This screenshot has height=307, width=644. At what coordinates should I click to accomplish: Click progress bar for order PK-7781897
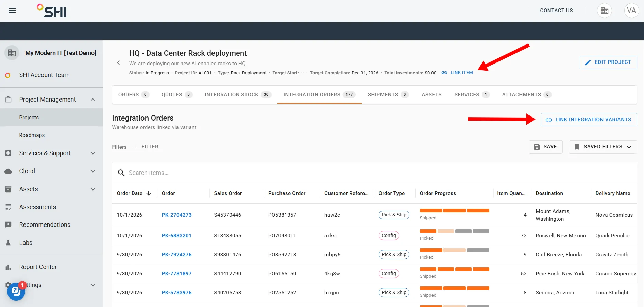[454, 269]
